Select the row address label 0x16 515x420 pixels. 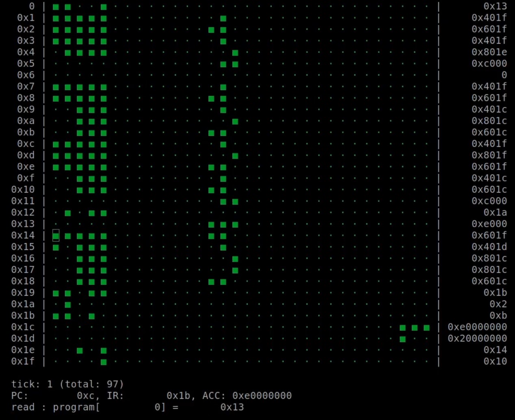pos(23,258)
